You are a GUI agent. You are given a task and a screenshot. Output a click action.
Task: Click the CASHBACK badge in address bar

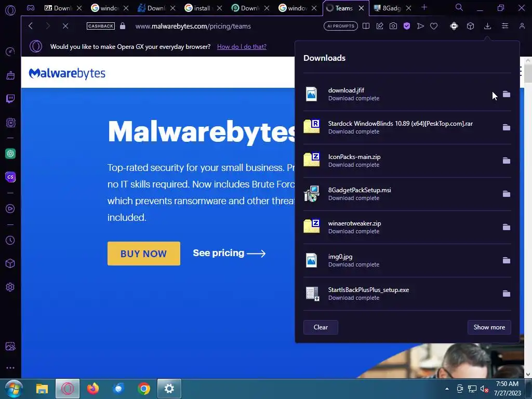[101, 26]
